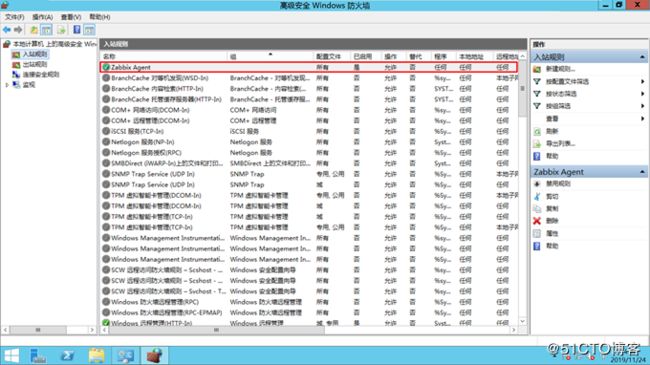Sort by the 已启用 column header
This screenshot has height=365, width=650.
(x=365, y=56)
